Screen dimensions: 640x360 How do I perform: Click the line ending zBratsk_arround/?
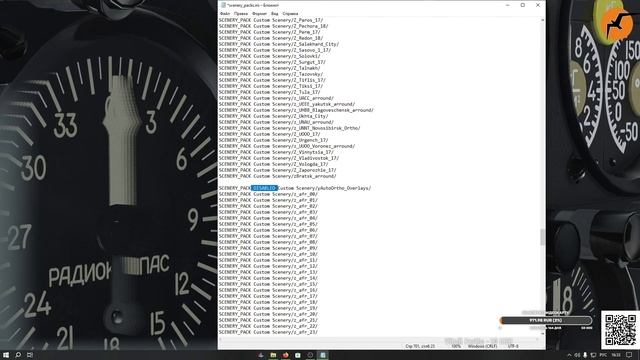pyautogui.click(x=278, y=176)
